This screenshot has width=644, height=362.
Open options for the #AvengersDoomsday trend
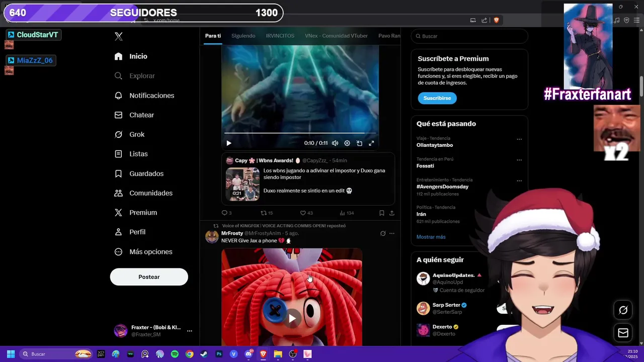pos(519,180)
